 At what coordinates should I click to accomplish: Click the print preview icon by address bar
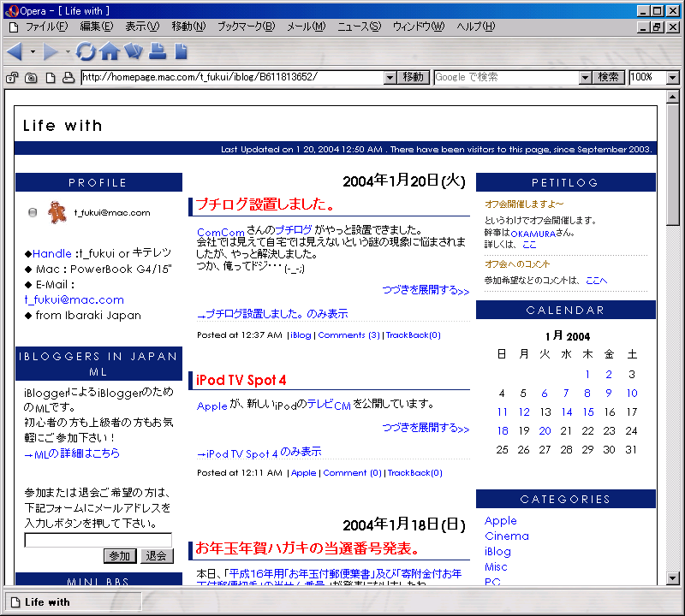[68, 78]
